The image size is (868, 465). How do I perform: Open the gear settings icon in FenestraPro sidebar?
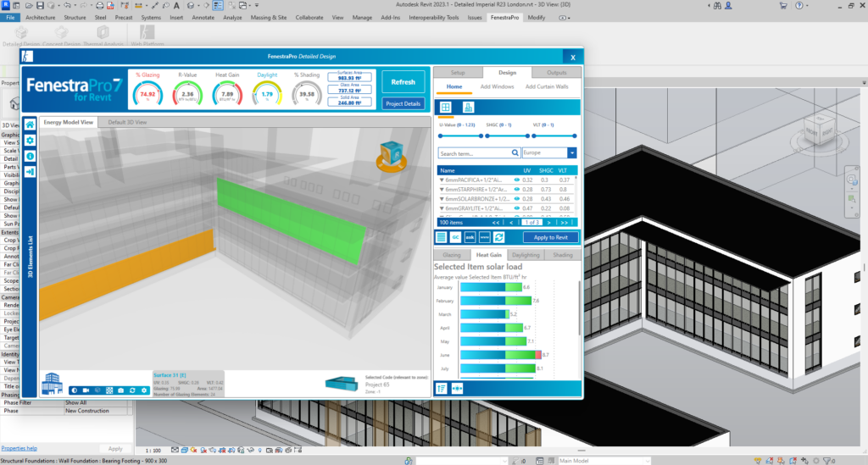30,141
